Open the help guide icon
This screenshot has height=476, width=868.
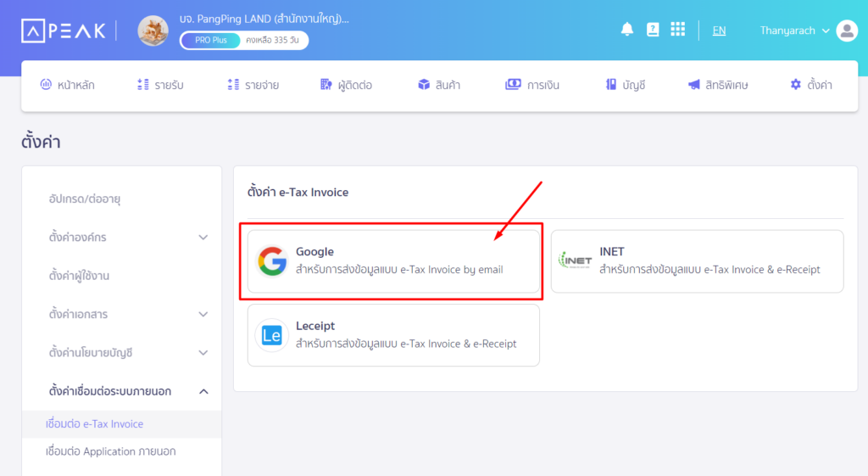coord(653,30)
